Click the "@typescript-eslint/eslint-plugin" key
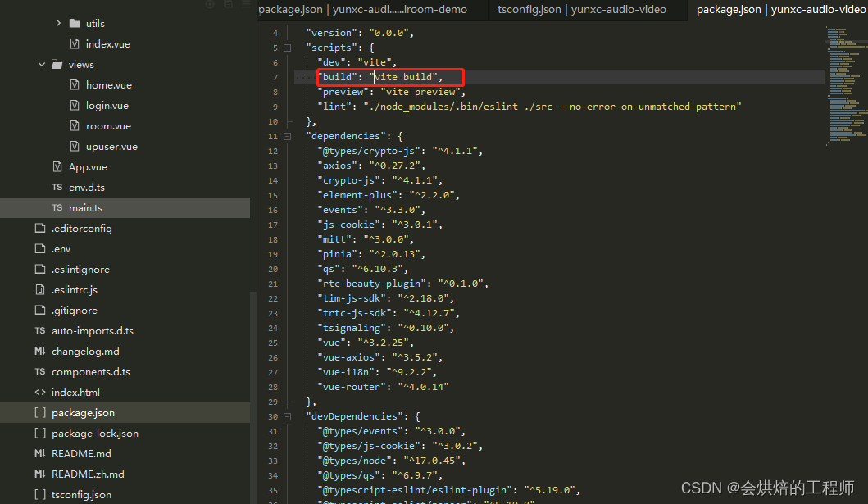868x504 pixels. pos(415,490)
